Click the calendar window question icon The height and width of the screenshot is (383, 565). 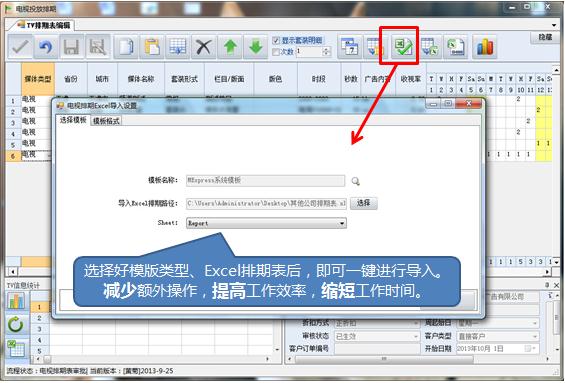(x=350, y=47)
